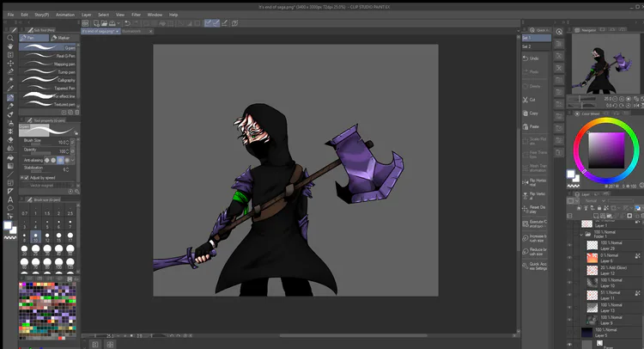
Task: Adjust the Brush Size stepper arrows
Action: (67, 142)
